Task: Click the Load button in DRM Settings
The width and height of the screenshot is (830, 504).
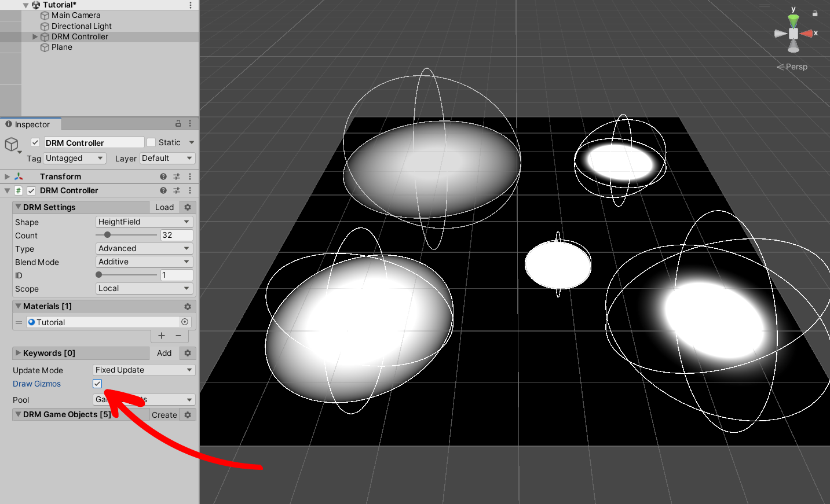Action: (x=164, y=207)
